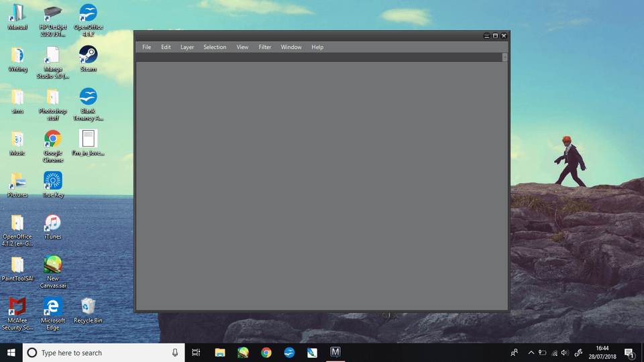
Task: Open the Selection menu
Action: [215, 47]
